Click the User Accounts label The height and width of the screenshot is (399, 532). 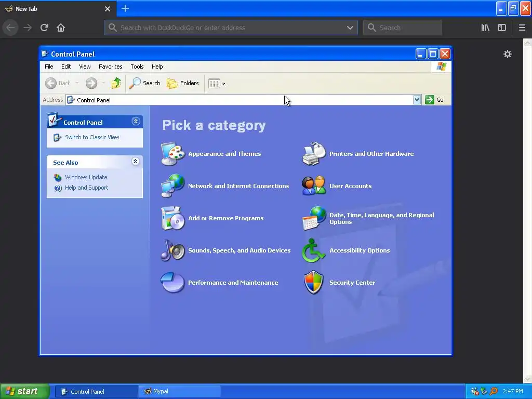(x=351, y=186)
